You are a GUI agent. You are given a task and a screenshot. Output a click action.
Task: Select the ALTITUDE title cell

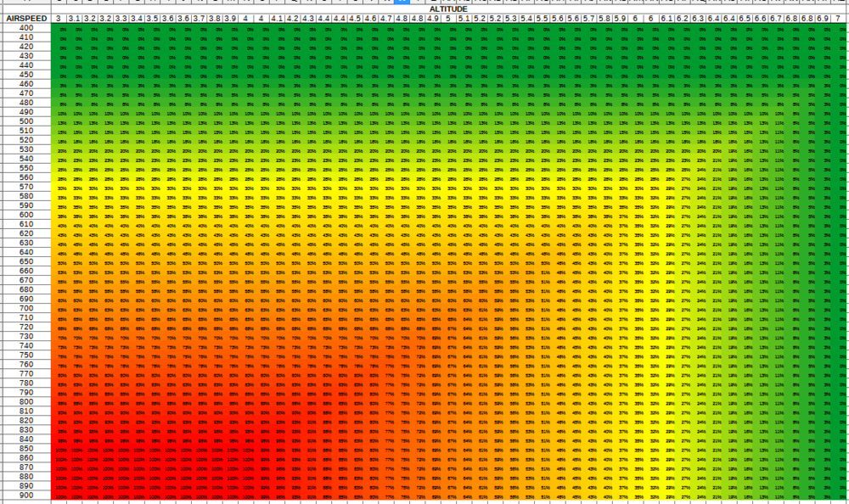[x=448, y=9]
